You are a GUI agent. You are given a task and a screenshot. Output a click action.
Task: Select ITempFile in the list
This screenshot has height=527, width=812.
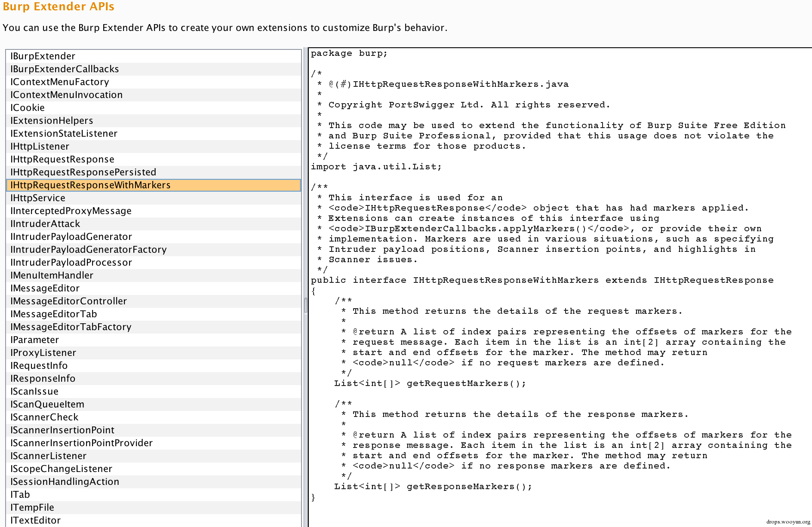coord(154,508)
